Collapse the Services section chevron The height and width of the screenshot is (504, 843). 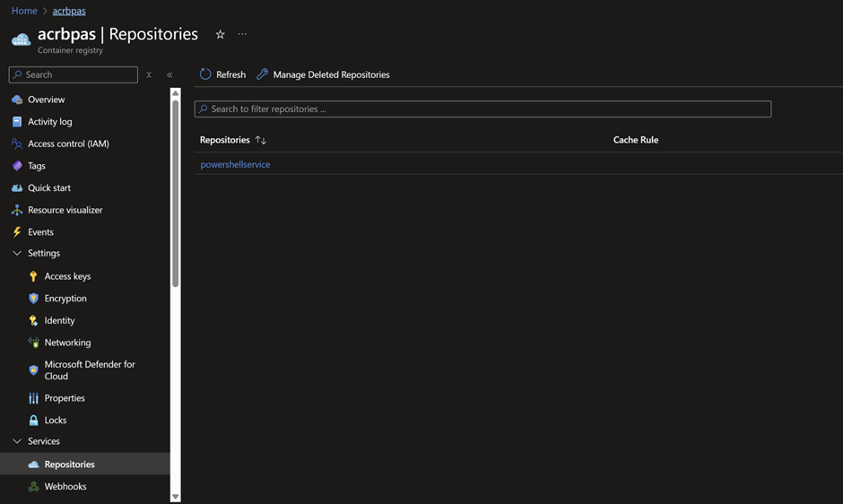(17, 441)
